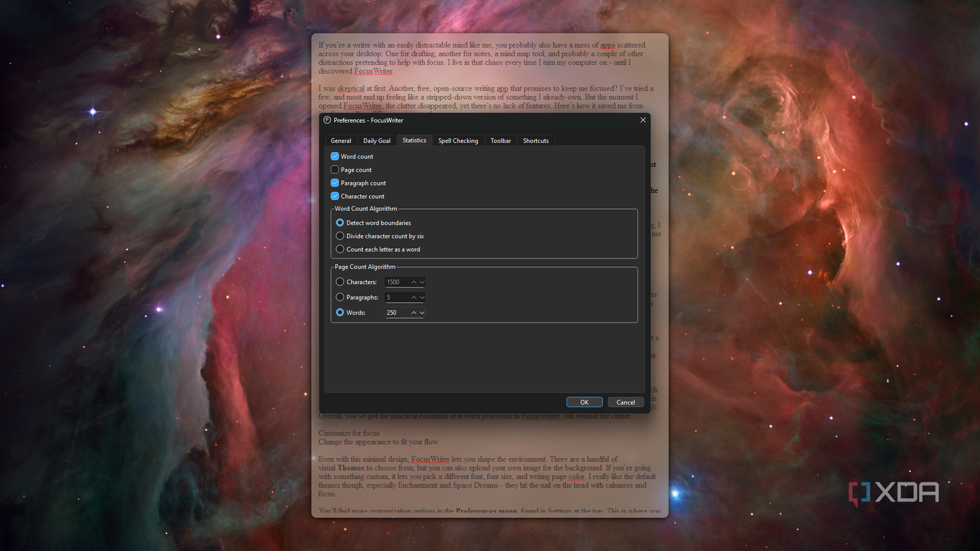Select the Statistics tab
Image resolution: width=980 pixels, height=551 pixels.
pos(414,140)
